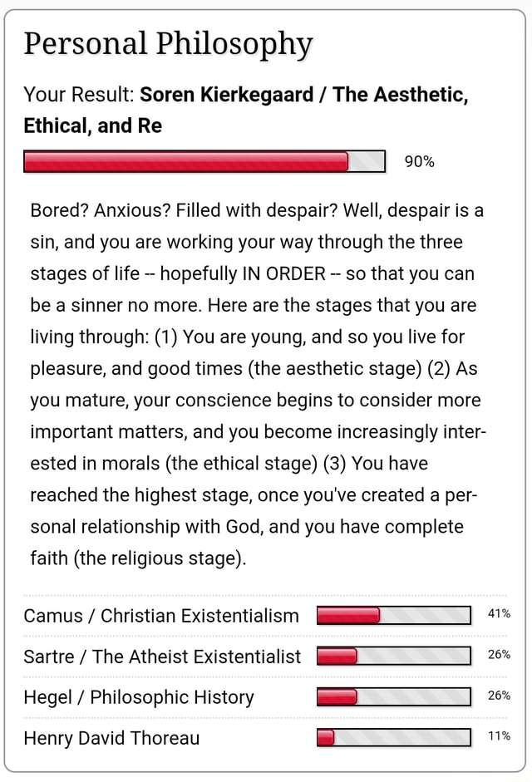Click 'Ethical, and Re' title continuation line
The width and height of the screenshot is (532, 782).
(x=93, y=125)
